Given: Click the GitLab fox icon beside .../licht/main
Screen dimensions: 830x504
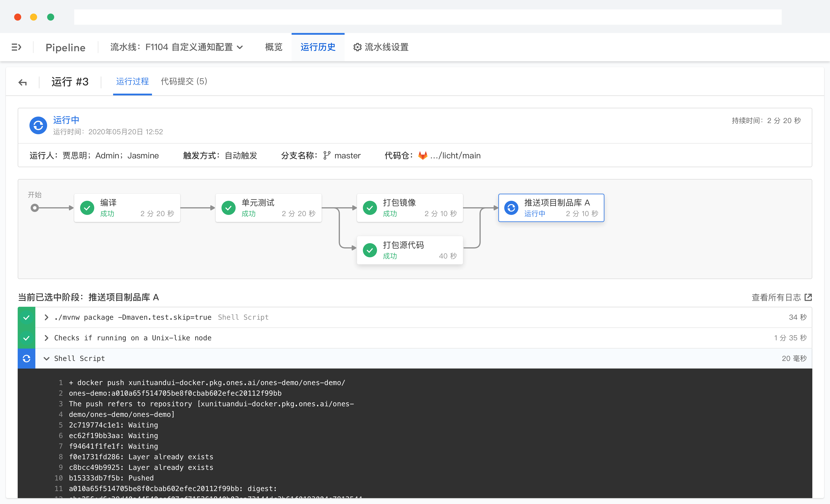Looking at the screenshot, I should point(422,155).
